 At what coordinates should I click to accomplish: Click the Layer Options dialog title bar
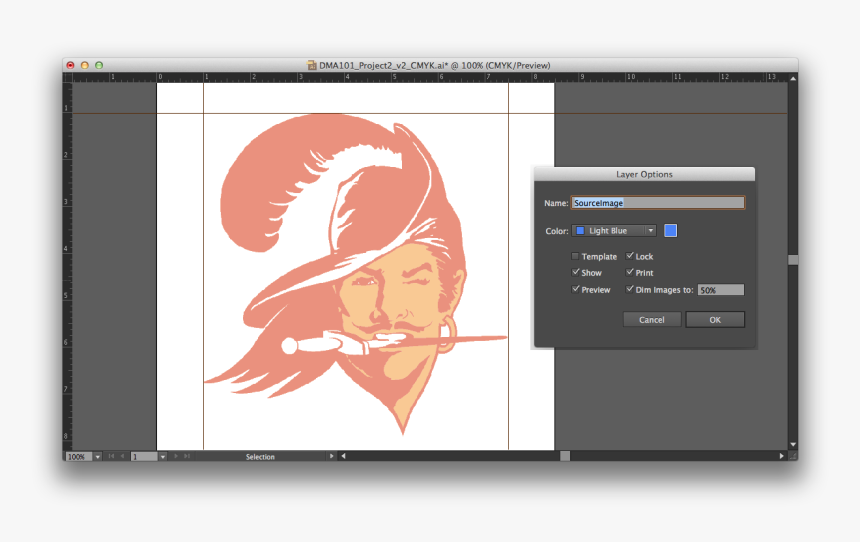tap(644, 174)
